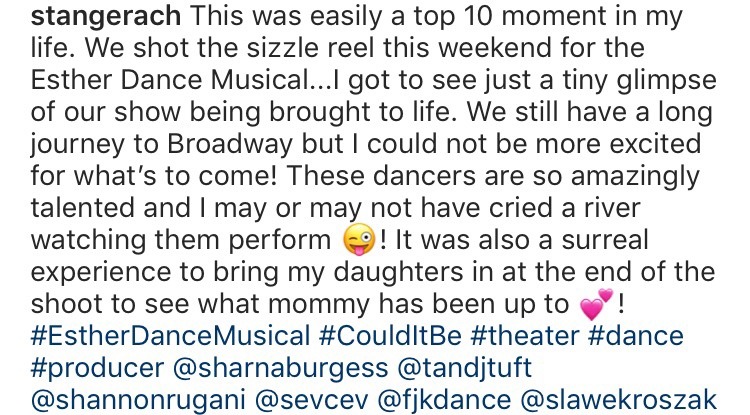The width and height of the screenshot is (750, 415).
Task: Open the #CouldItBe hashtag
Action: pos(390,336)
